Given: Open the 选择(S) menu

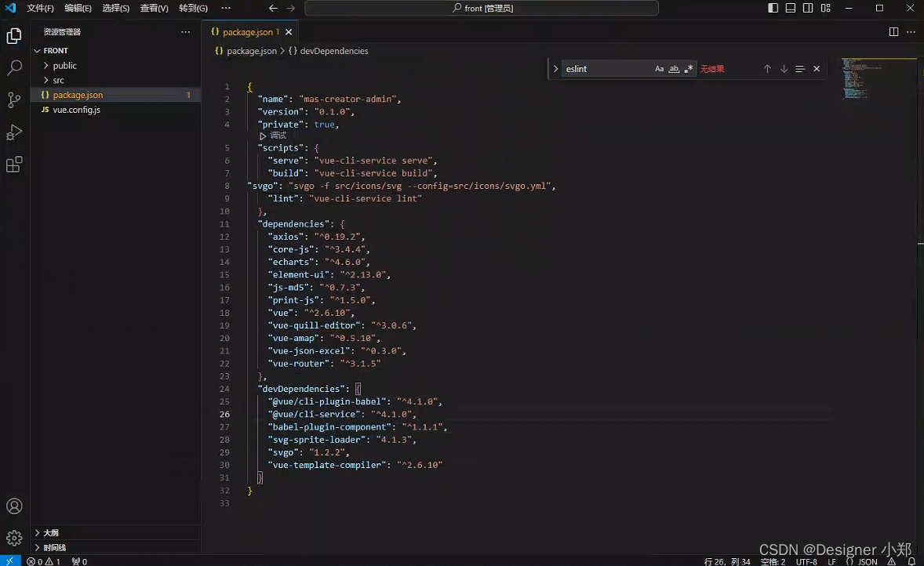Looking at the screenshot, I should [115, 9].
